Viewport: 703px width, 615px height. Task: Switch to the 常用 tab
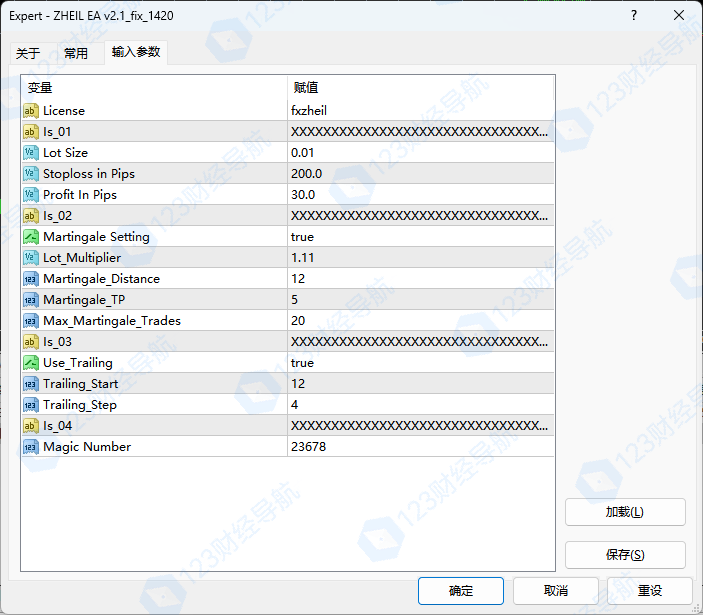[76, 53]
